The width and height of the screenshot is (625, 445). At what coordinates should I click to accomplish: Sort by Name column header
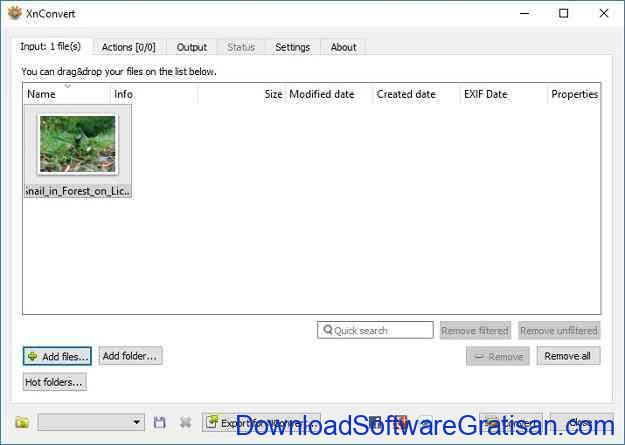pyautogui.click(x=67, y=94)
